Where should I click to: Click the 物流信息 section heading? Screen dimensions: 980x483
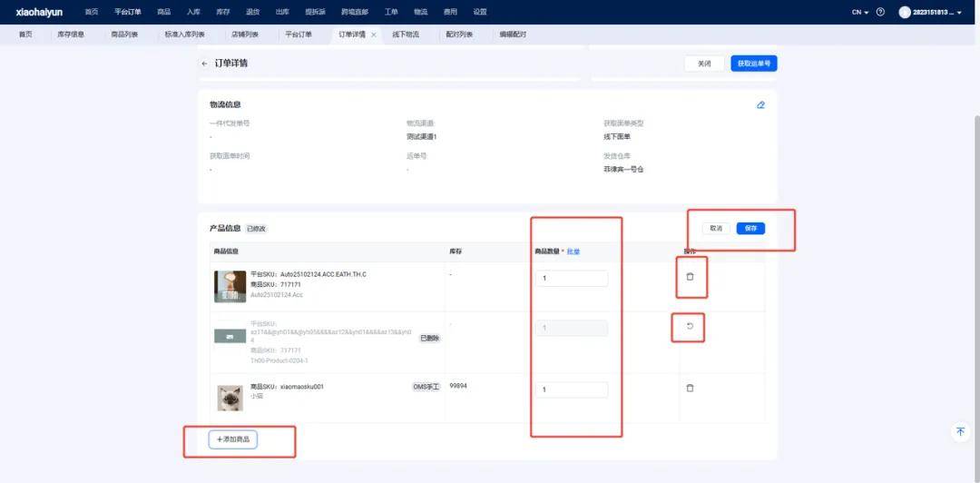tap(225, 104)
